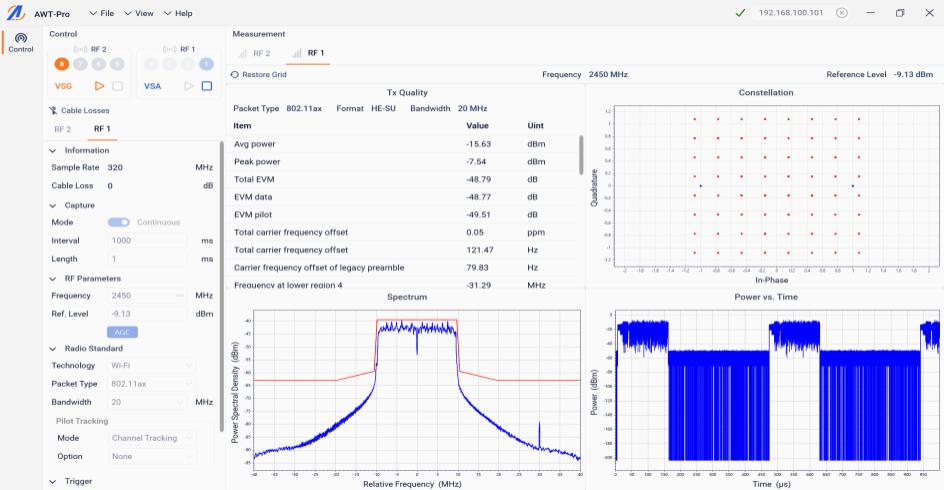
Task: Open the File menu
Action: click(x=102, y=14)
